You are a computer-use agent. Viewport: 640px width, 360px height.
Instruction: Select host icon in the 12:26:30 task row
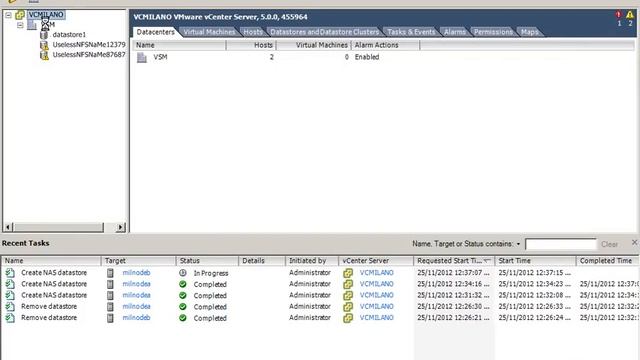click(x=110, y=307)
